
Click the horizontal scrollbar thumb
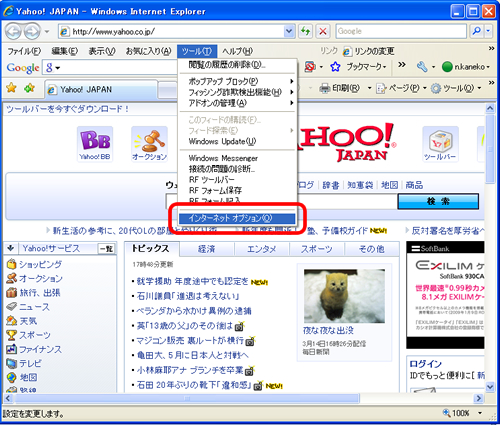(187, 398)
